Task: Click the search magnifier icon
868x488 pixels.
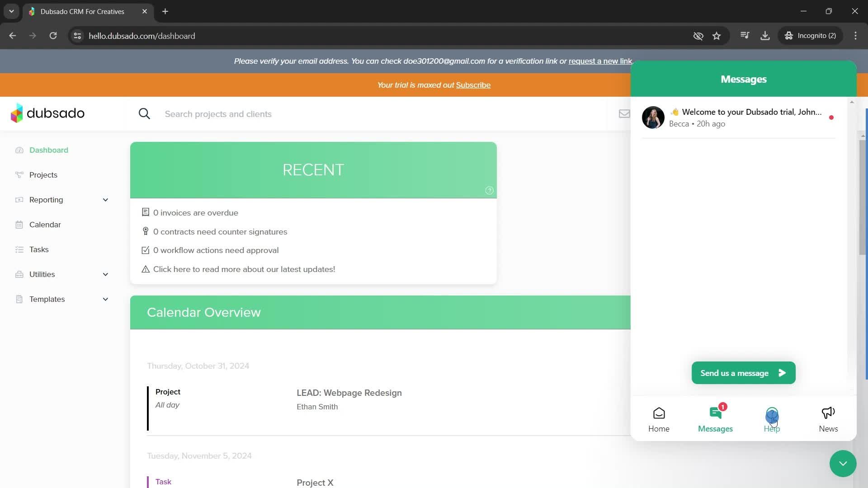Action: 144,114
